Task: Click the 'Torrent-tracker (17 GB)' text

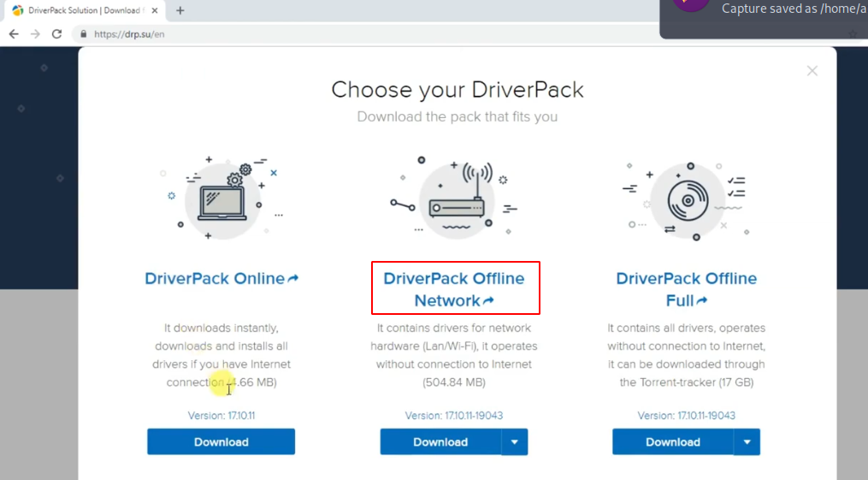Action: [x=697, y=382]
